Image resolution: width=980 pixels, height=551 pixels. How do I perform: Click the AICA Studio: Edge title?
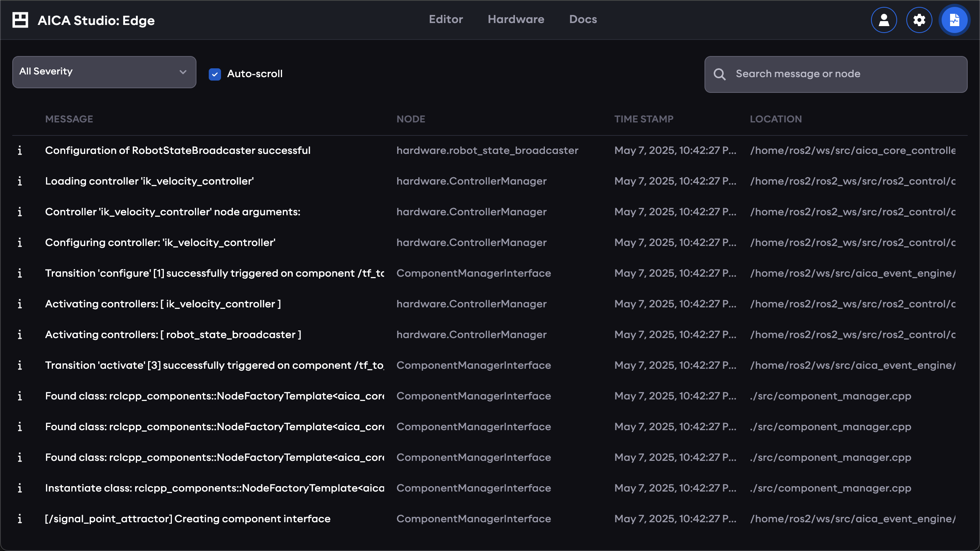tap(96, 20)
